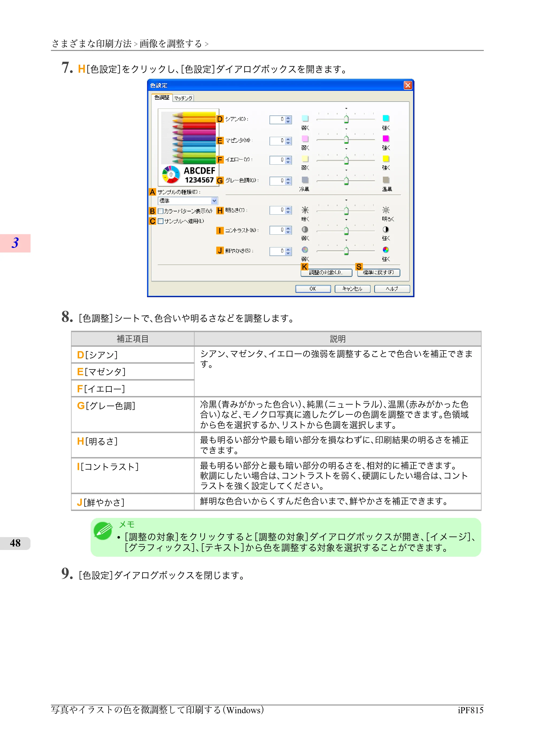Click the high saturation color-wheel icon
535x756 pixels.
click(x=386, y=250)
